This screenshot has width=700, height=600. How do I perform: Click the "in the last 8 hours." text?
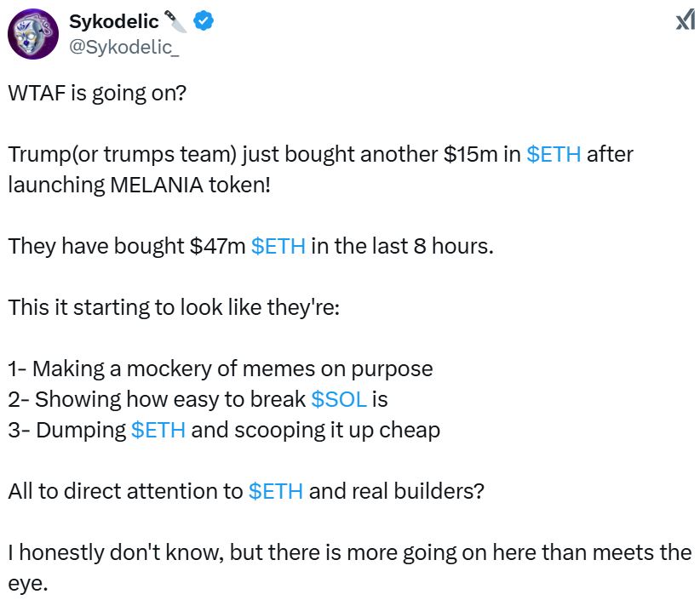click(x=401, y=246)
